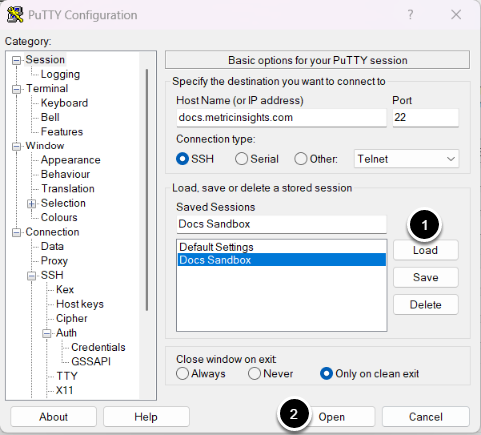
Task: Click the About button
Action: pyautogui.click(x=53, y=417)
